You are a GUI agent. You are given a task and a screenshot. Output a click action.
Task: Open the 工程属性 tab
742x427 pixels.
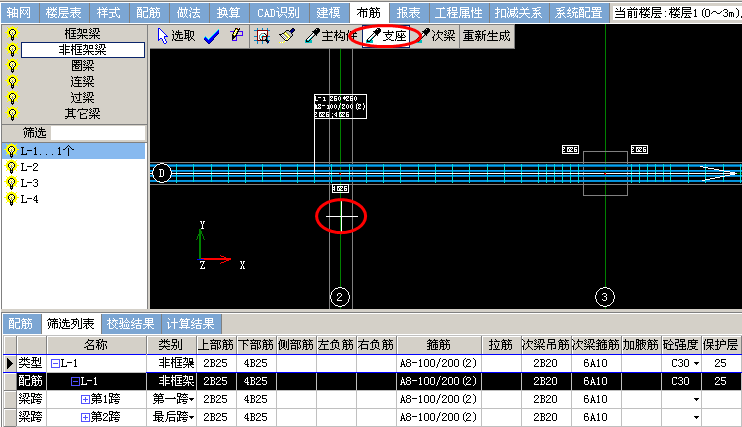point(459,13)
